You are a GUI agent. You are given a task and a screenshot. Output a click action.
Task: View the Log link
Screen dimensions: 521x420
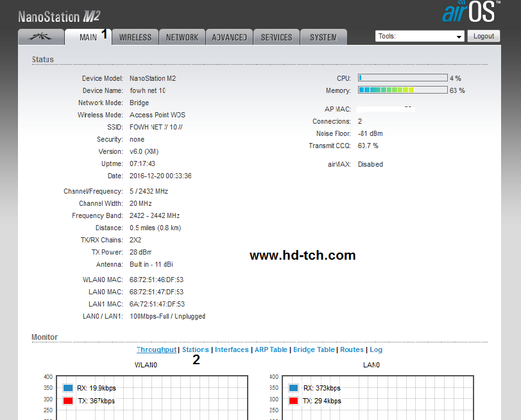coord(376,349)
